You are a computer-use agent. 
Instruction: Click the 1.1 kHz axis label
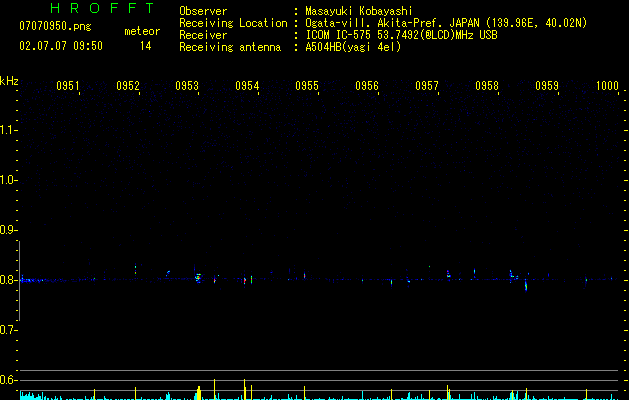tap(8, 130)
